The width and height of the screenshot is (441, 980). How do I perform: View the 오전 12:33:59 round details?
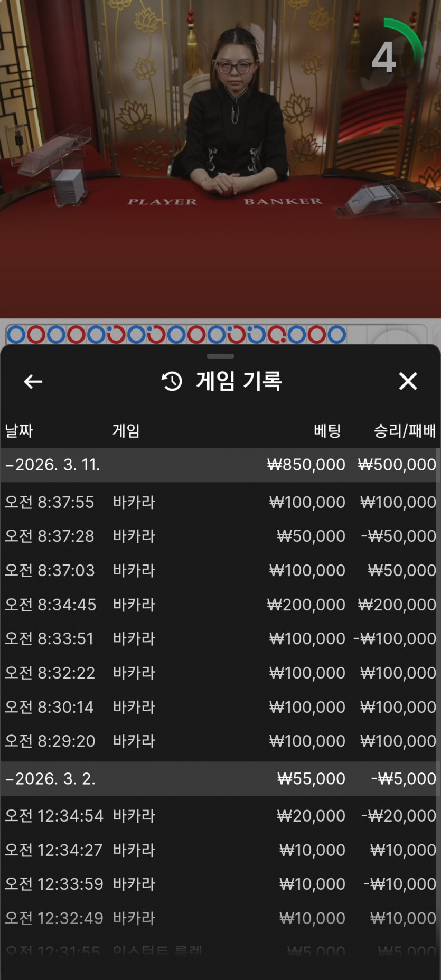pos(220,884)
